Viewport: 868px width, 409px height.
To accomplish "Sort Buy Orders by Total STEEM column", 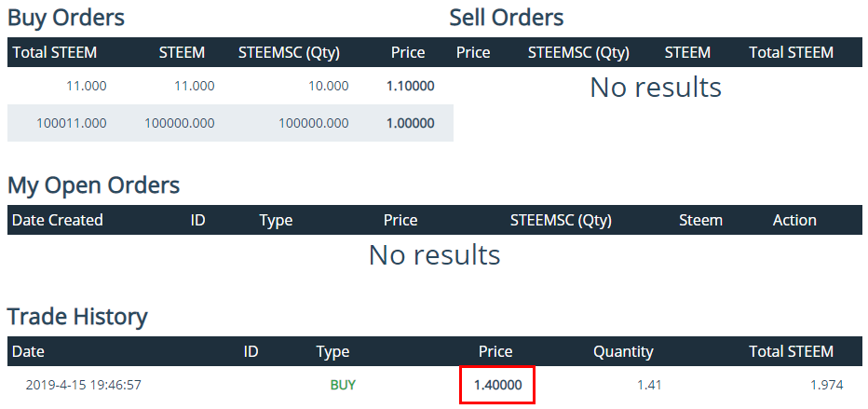I will coord(55,52).
